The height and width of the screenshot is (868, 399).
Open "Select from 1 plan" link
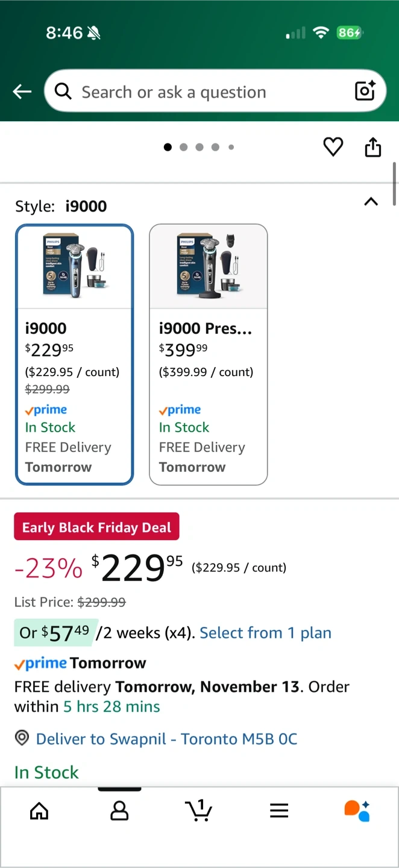point(265,633)
